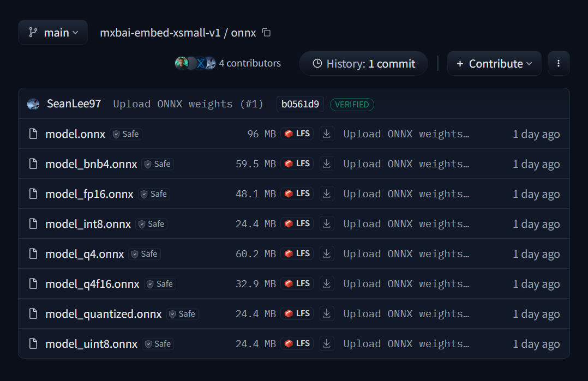Open History showing 1 commit

point(363,63)
